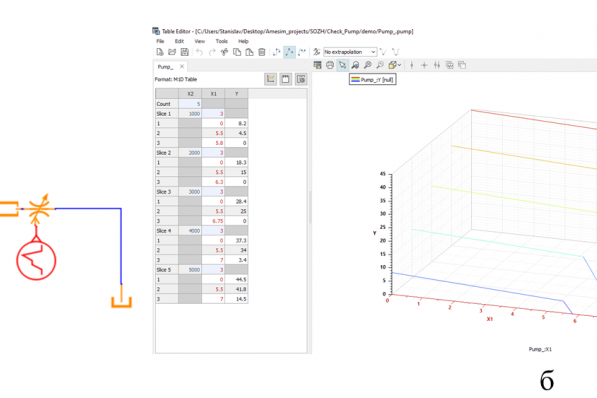The height and width of the screenshot is (398, 597).
Task: Toggle the table-only view button
Action: pyautogui.click(x=285, y=79)
